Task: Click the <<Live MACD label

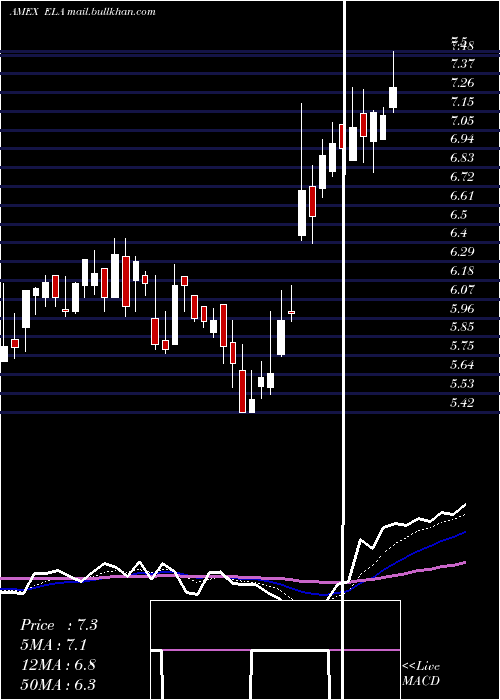Action: [x=421, y=673]
